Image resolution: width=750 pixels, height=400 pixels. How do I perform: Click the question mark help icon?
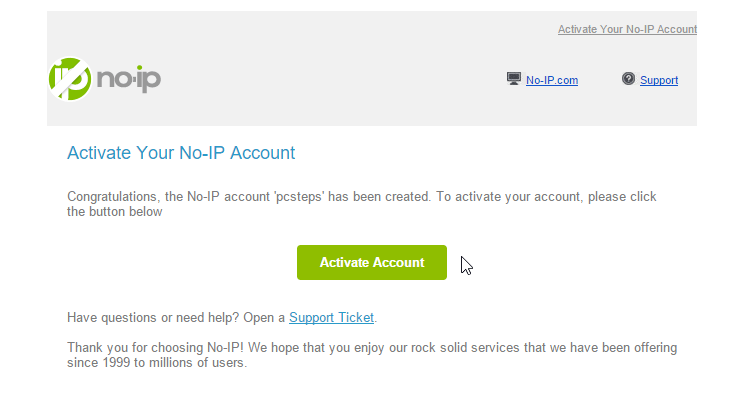pos(628,79)
